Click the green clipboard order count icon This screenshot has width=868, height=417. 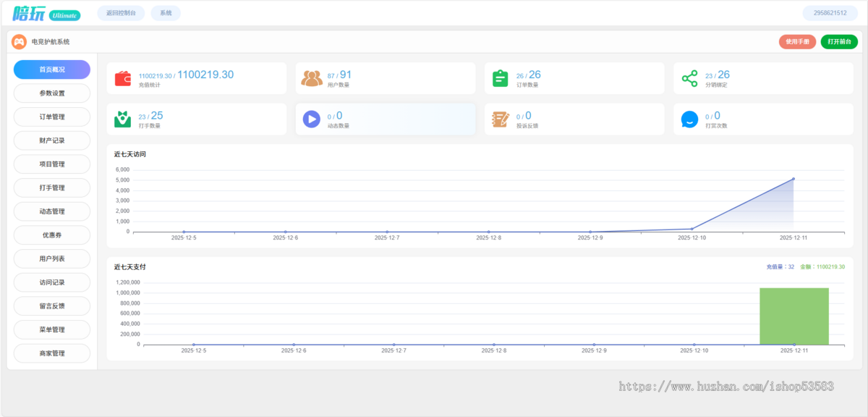(x=501, y=78)
